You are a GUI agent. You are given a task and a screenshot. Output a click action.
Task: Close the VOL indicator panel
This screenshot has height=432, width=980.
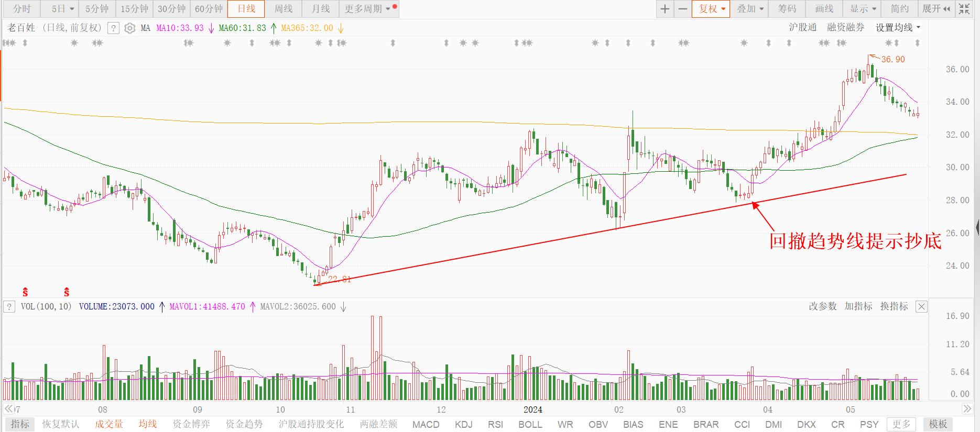921,307
